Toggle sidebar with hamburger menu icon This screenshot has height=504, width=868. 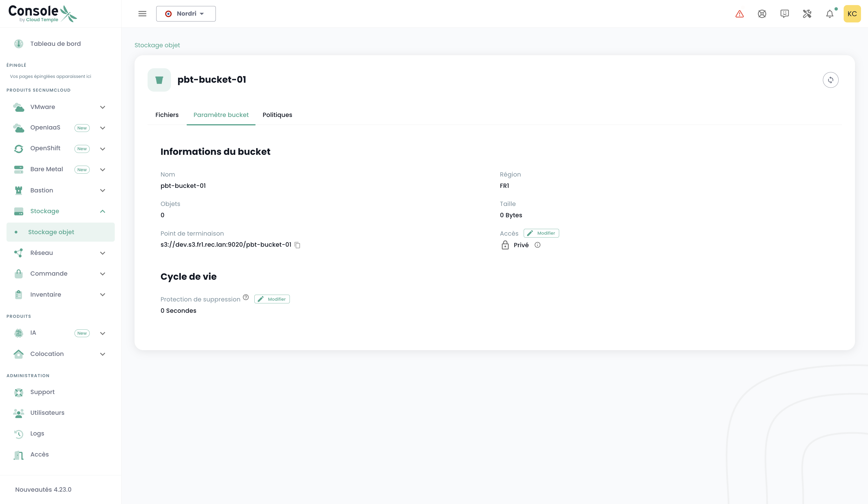[x=142, y=14]
